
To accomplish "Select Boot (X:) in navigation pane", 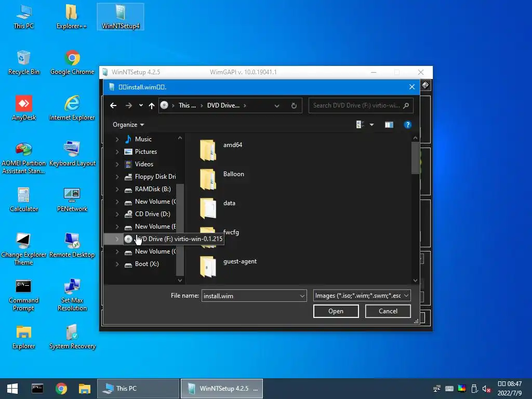I will tap(141, 264).
